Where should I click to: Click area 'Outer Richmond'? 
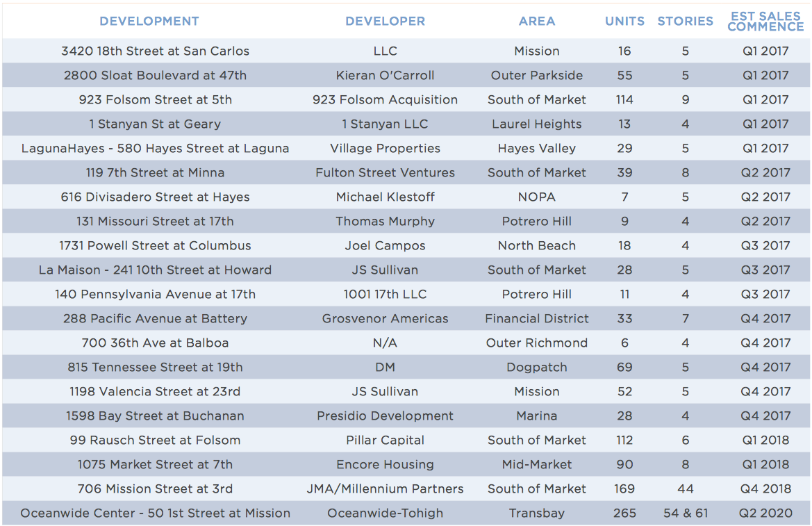tap(537, 343)
